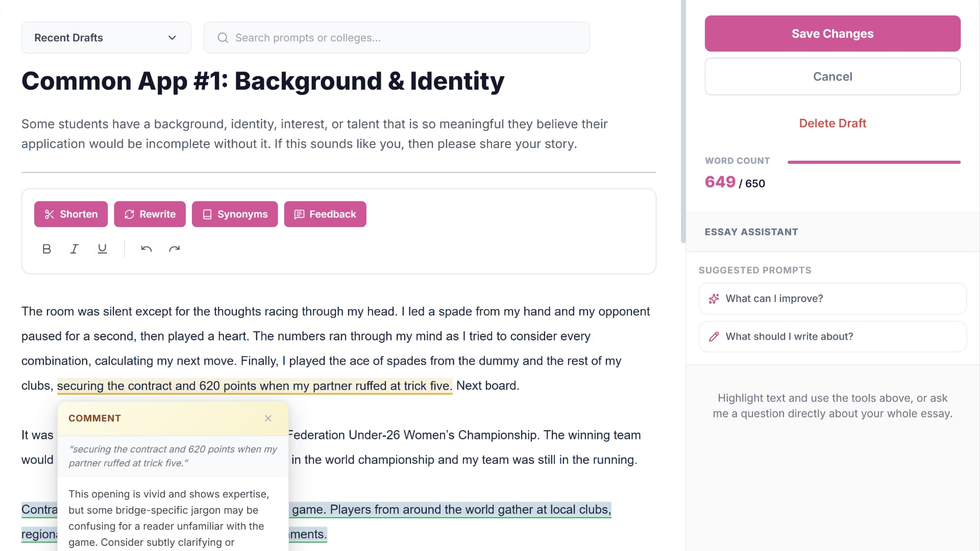Undo the last edit with the undo arrow
980x551 pixels.
pyautogui.click(x=146, y=249)
